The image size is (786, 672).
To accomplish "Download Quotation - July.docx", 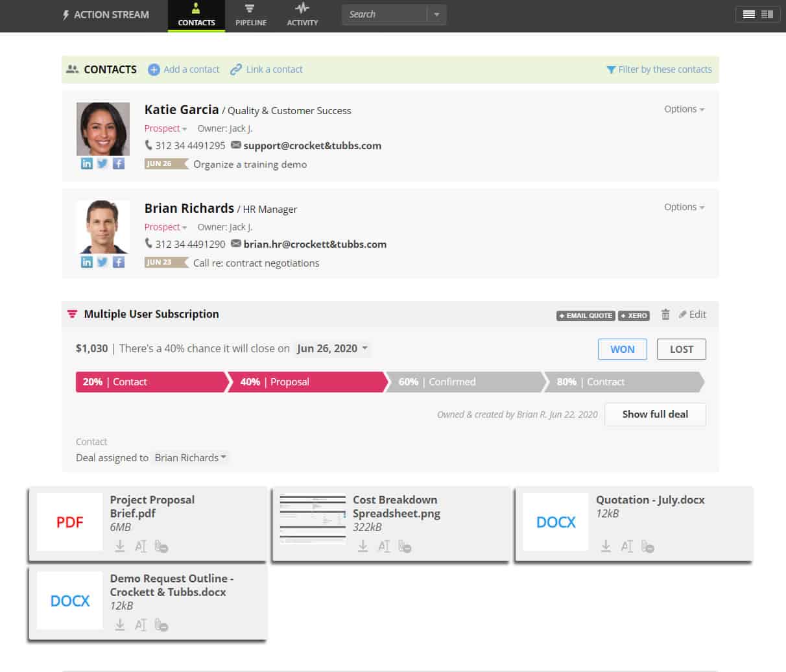I will click(606, 546).
